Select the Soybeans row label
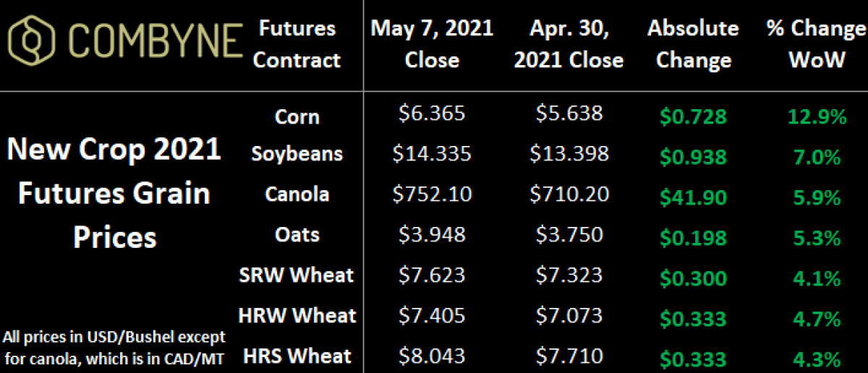868x373 pixels. pyautogui.click(x=297, y=154)
